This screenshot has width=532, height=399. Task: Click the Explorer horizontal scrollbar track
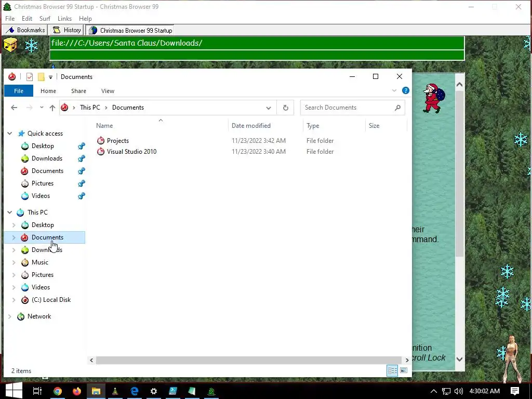pyautogui.click(x=249, y=360)
